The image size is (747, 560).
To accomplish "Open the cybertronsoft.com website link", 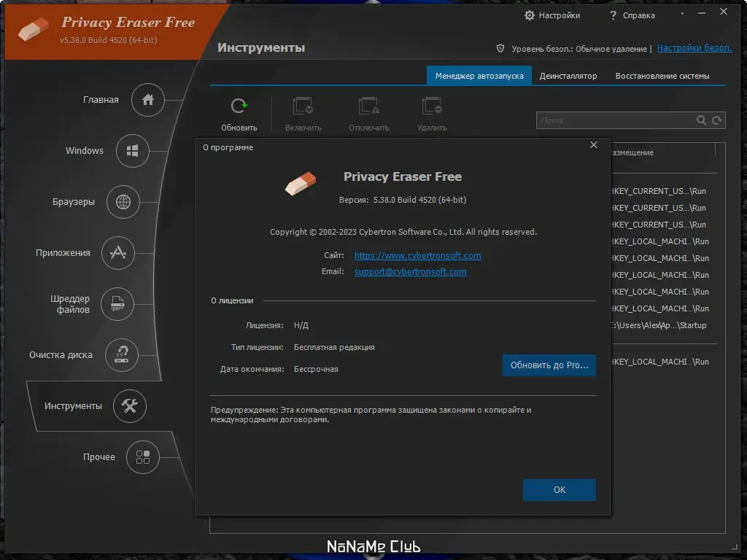I will click(417, 256).
